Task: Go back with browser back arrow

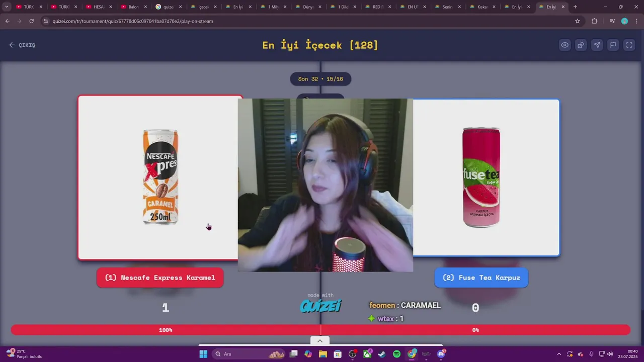Action: [x=7, y=21]
